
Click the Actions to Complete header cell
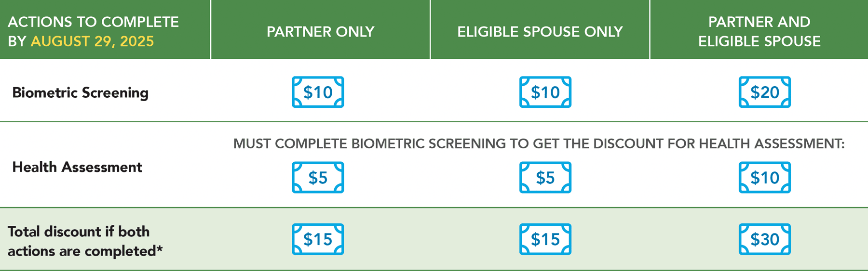93,22
